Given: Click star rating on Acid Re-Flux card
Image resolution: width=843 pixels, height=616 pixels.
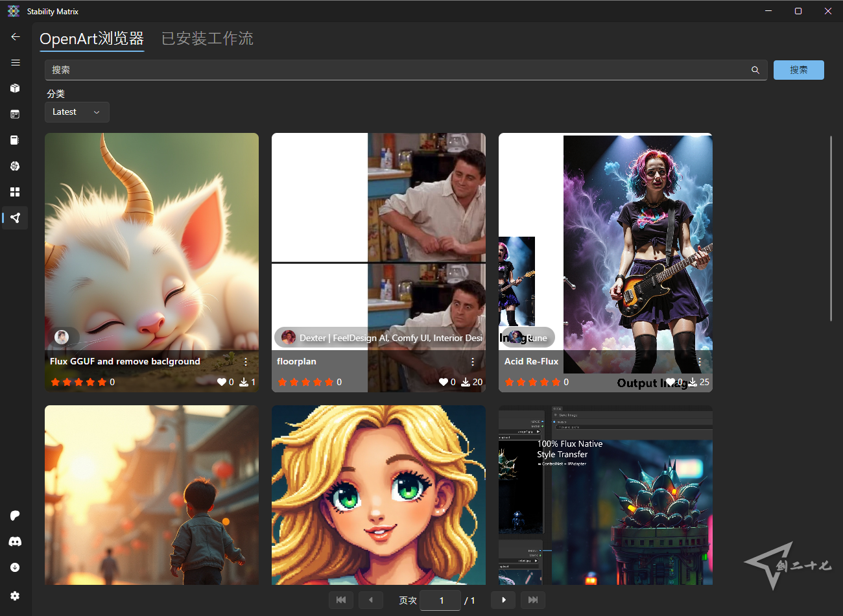Looking at the screenshot, I should (x=533, y=382).
